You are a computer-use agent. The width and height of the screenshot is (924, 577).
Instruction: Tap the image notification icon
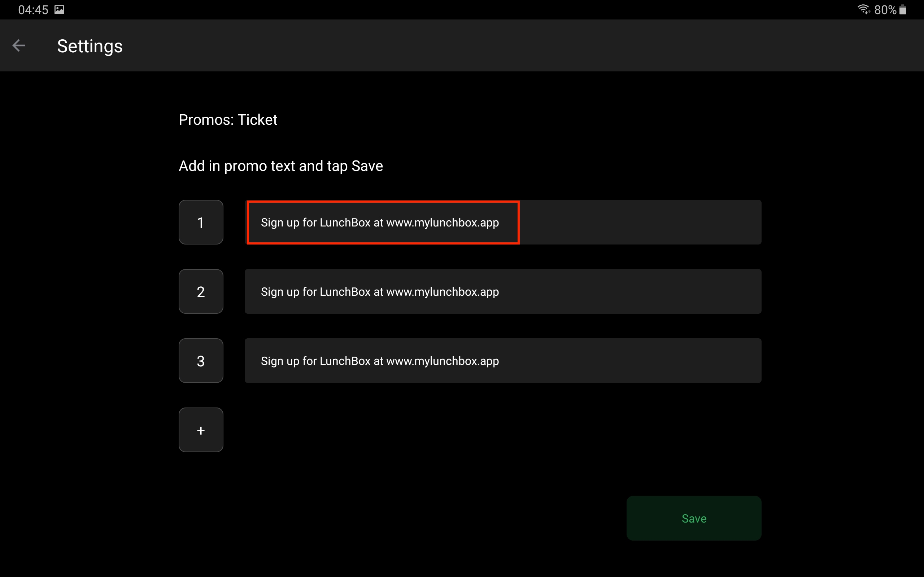(x=59, y=9)
